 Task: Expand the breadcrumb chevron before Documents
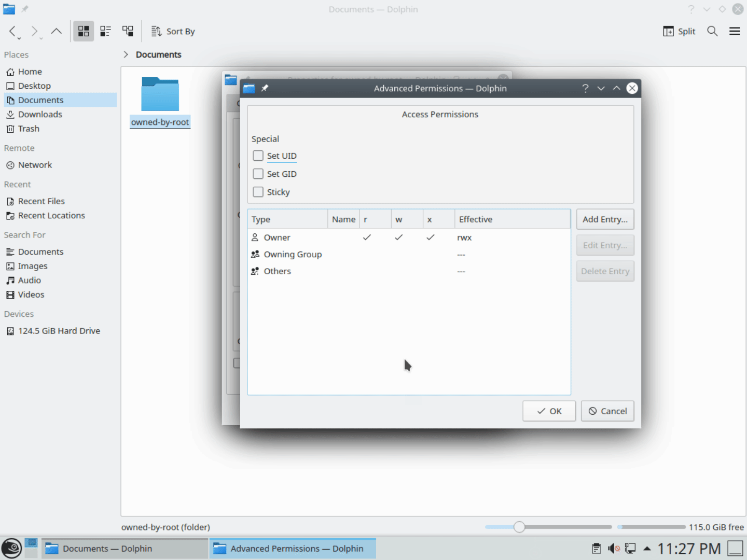(126, 54)
